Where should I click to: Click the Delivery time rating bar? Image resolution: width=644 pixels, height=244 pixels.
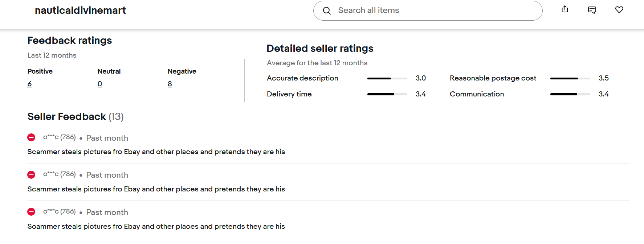387,94
